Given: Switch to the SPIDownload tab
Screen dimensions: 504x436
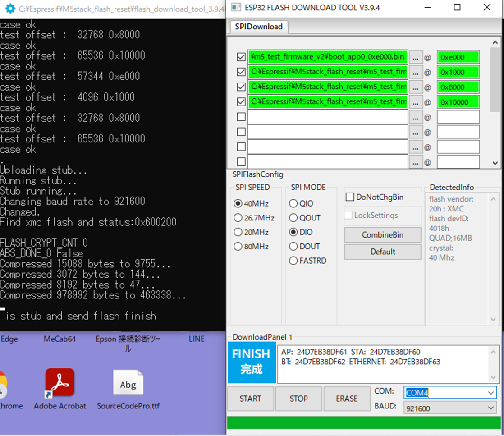Looking at the screenshot, I should coord(259,27).
